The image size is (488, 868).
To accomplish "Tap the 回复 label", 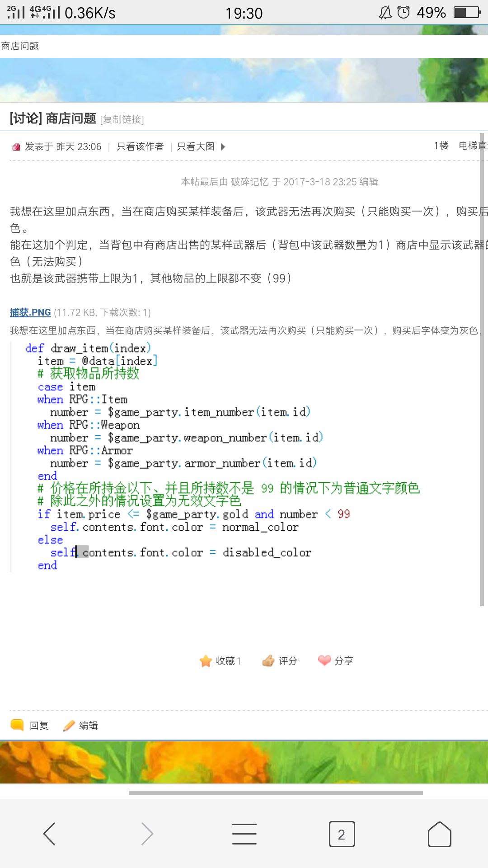I will click(39, 725).
